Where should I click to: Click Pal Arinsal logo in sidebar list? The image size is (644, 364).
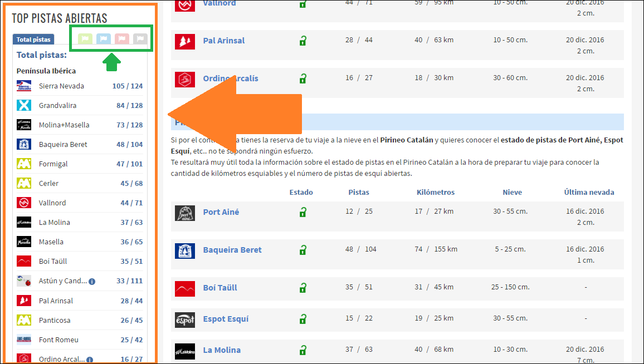coord(24,301)
